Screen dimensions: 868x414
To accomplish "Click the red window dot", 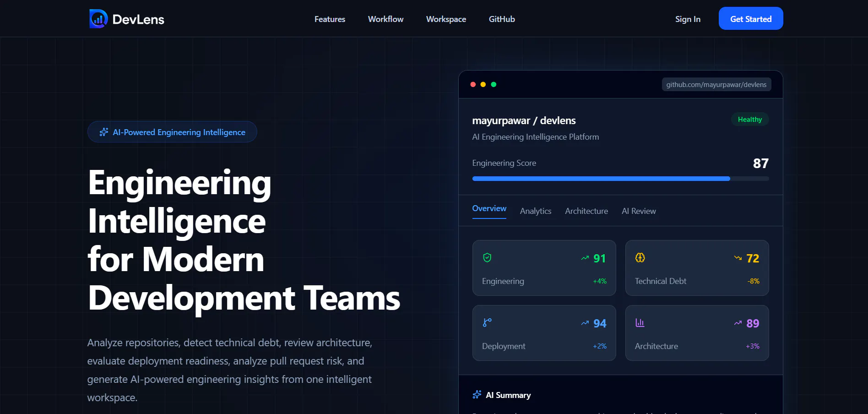I will [473, 84].
